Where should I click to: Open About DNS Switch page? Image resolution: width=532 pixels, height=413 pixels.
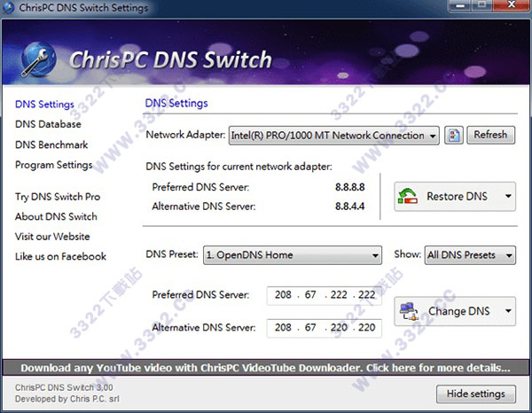click(x=56, y=216)
